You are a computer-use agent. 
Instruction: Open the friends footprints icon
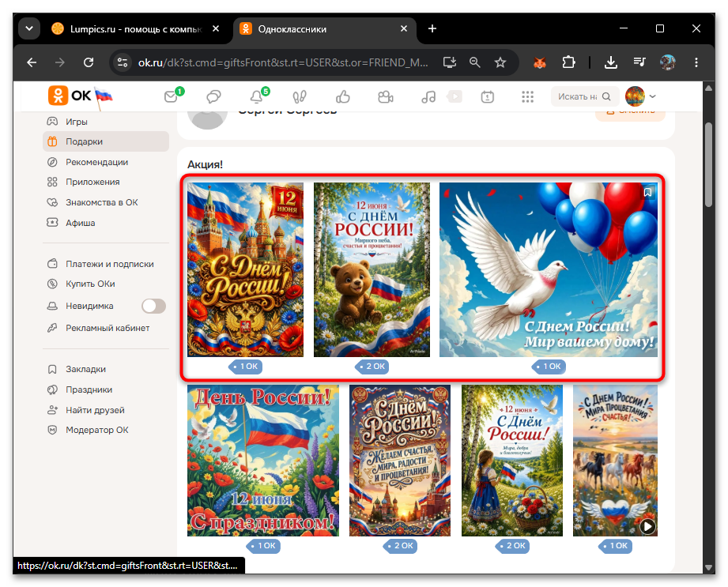pos(300,96)
